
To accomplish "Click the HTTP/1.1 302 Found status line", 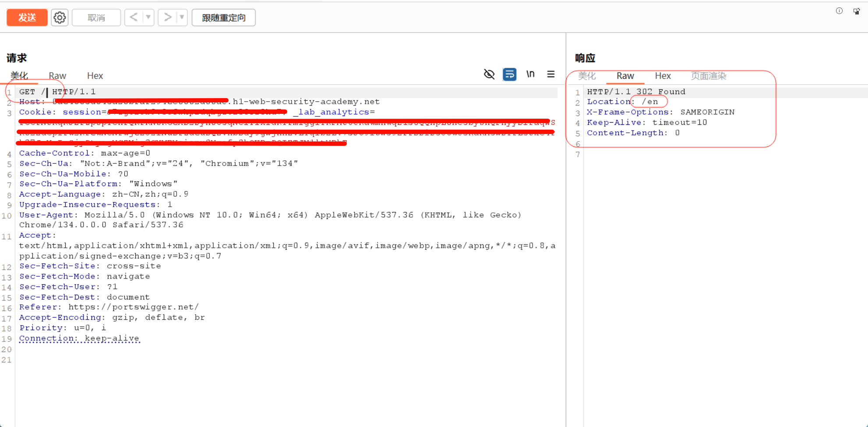I will (x=636, y=92).
